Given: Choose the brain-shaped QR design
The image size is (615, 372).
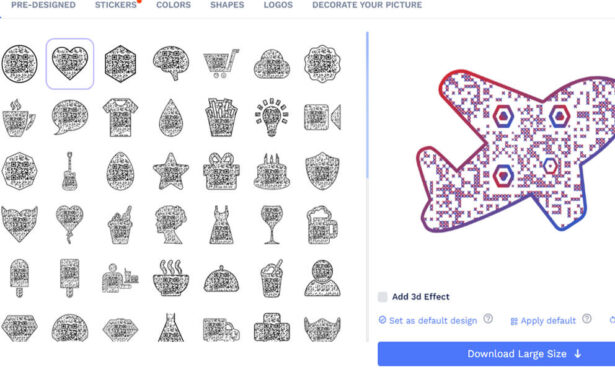Looking at the screenshot, I should (x=171, y=64).
